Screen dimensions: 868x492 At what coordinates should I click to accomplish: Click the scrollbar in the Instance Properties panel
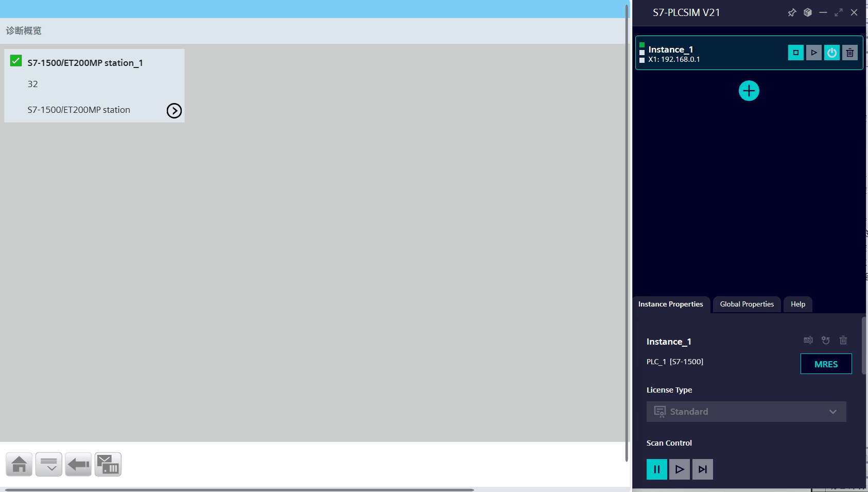[864, 345]
